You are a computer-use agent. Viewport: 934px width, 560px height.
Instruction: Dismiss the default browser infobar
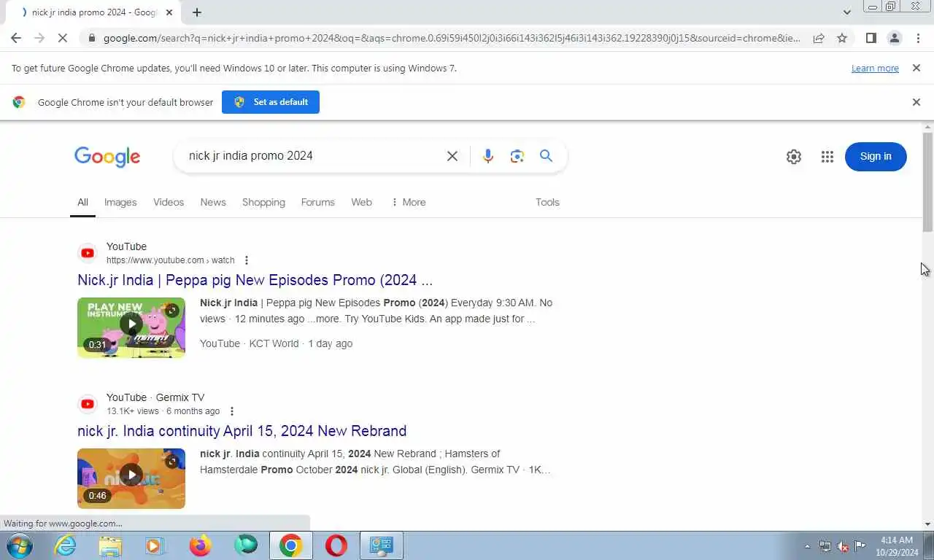(x=916, y=102)
